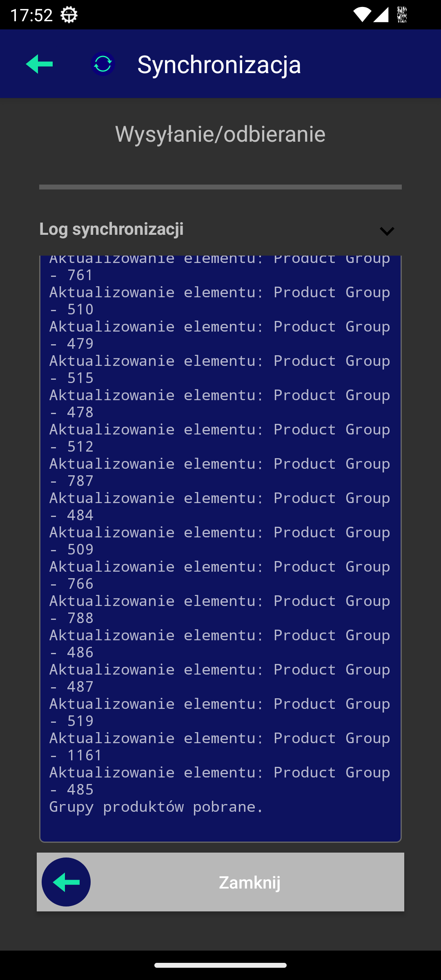This screenshot has width=441, height=980.
Task: Tap the log entry for Product Group 1161
Action: (220, 746)
